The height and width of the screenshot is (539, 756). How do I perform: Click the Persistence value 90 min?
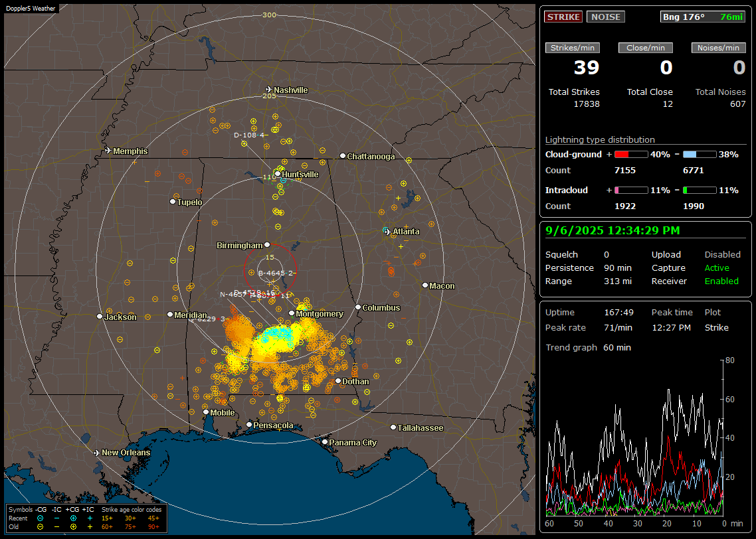[618, 268]
